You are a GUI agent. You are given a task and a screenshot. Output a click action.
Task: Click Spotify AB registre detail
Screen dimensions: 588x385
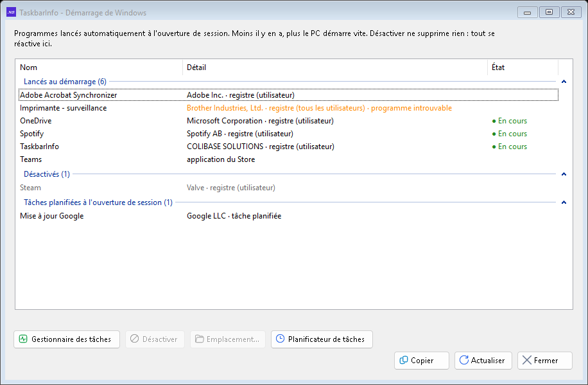pos(240,134)
